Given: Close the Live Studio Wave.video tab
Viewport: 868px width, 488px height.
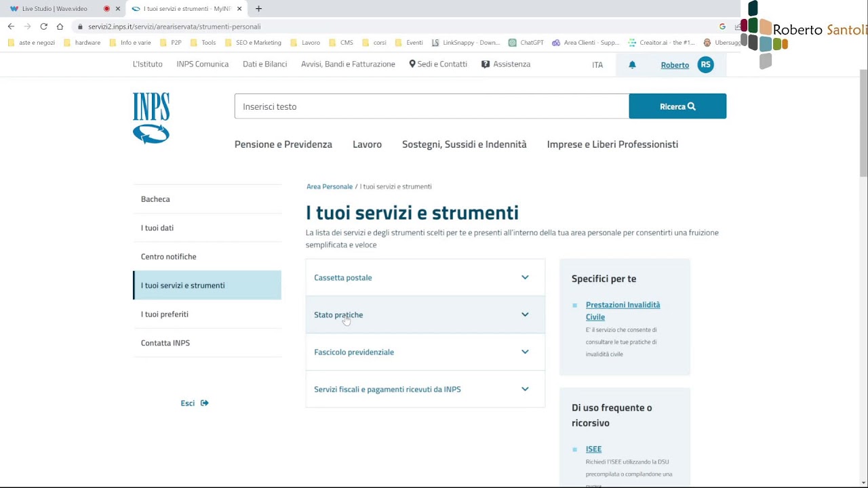Looking at the screenshot, I should pyautogui.click(x=118, y=9).
